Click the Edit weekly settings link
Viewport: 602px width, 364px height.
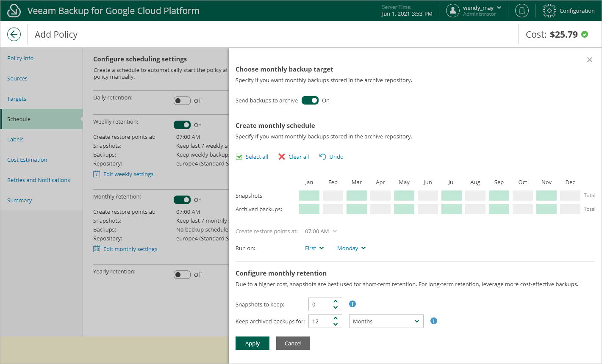pos(128,174)
